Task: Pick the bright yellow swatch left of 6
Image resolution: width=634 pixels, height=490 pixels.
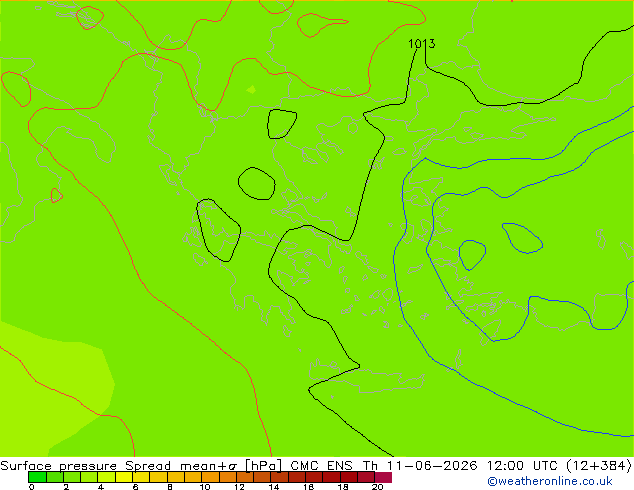Action: coord(124,477)
